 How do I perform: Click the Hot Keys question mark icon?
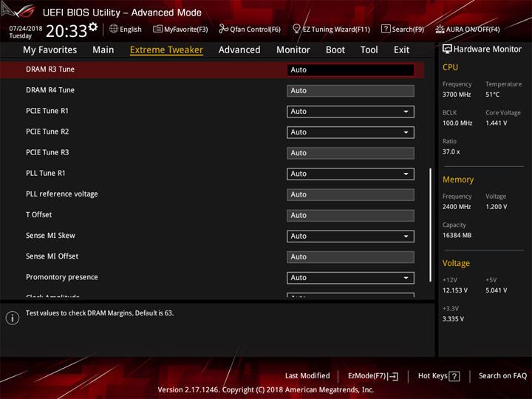[x=454, y=376]
